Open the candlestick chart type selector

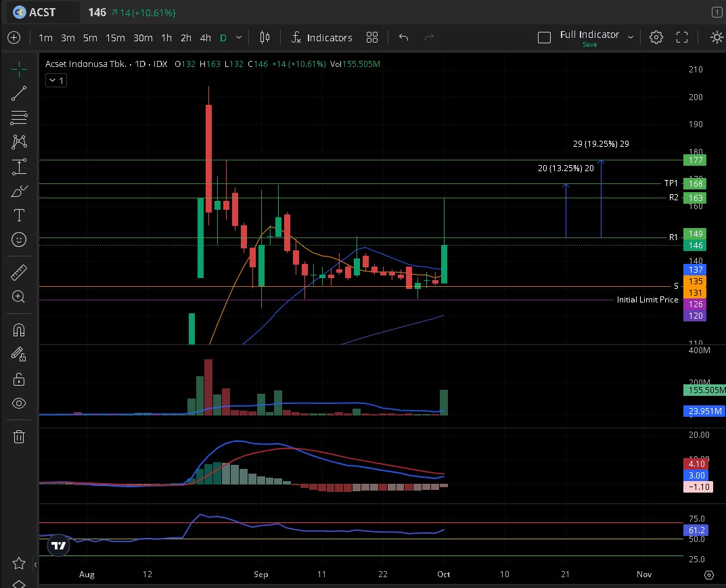pyautogui.click(x=265, y=38)
